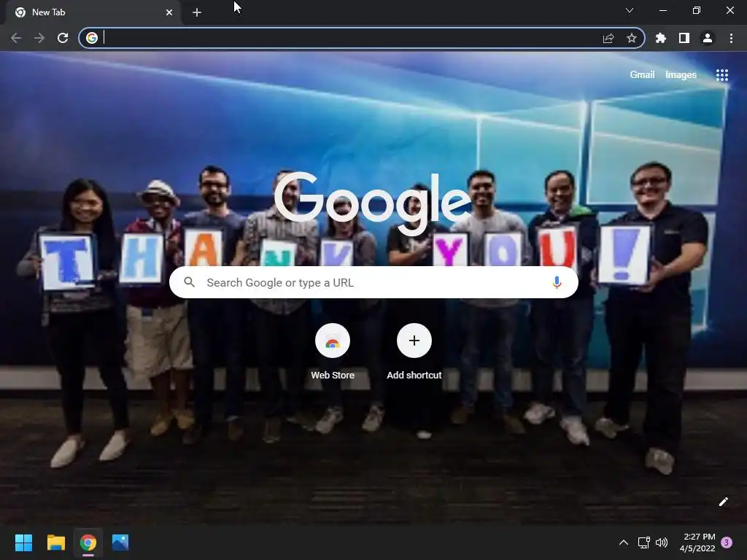Bookmark this tab with the star icon
747x560 pixels.
(632, 38)
